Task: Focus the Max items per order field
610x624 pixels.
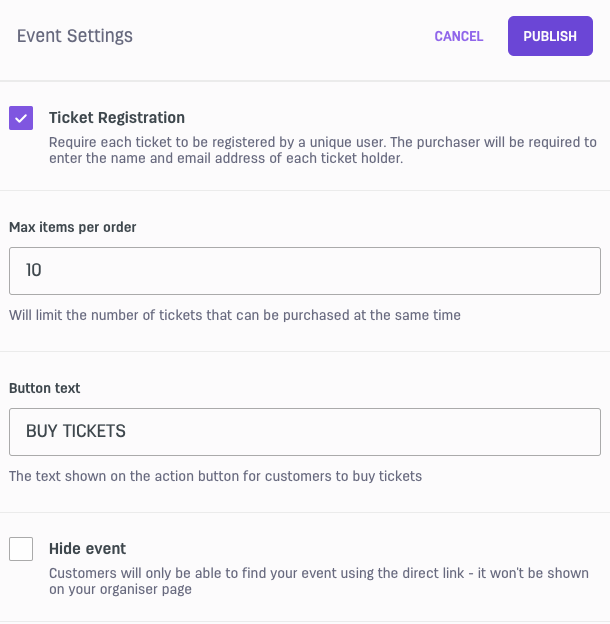Action: pos(305,271)
